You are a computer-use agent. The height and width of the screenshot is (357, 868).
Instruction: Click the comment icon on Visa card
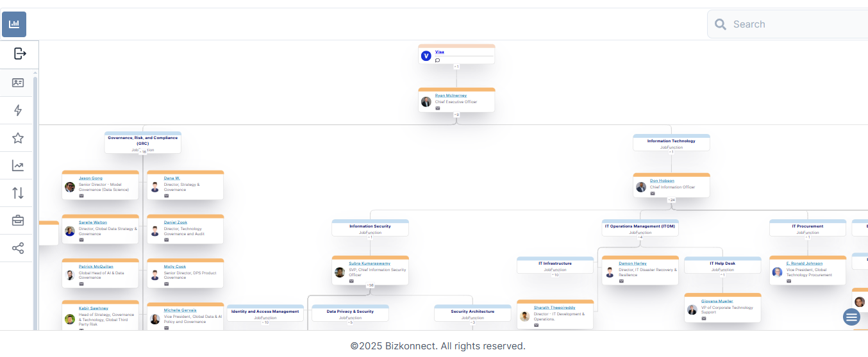pyautogui.click(x=438, y=60)
